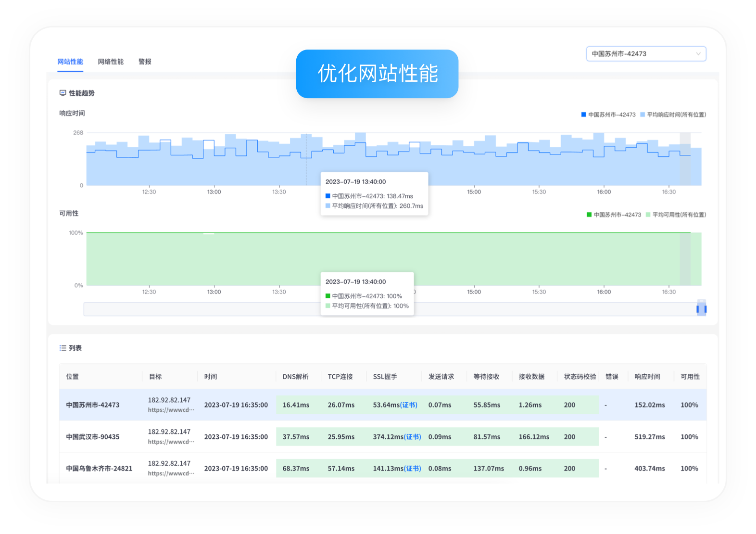Toggle 平均可用性(所有位置) legend item
756x534 pixels.
pyautogui.click(x=676, y=215)
